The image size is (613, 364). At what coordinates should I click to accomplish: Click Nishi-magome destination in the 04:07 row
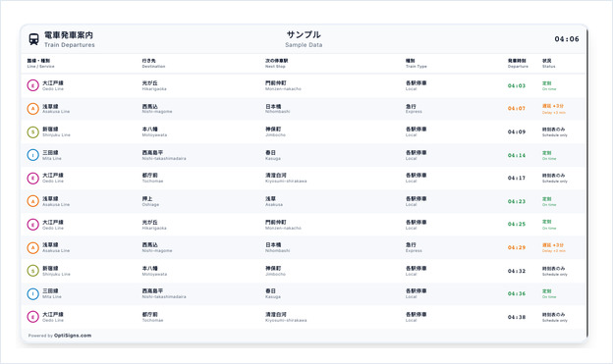pyautogui.click(x=157, y=109)
